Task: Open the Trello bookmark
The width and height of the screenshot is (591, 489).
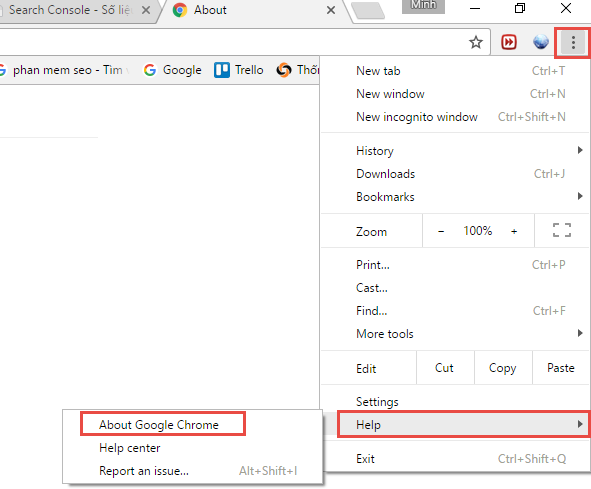Action: pyautogui.click(x=239, y=70)
